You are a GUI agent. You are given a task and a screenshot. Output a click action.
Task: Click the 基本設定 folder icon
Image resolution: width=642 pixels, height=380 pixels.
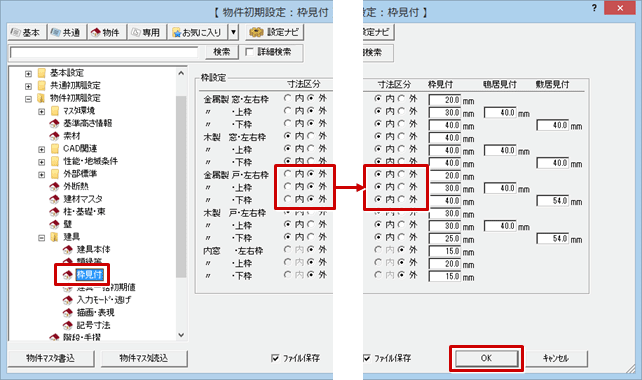[x=41, y=73]
